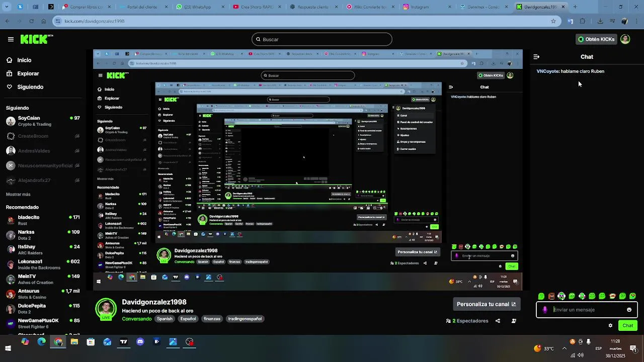
Task: Select the headphones frog emote above the chat box
Action: pyautogui.click(x=561, y=296)
